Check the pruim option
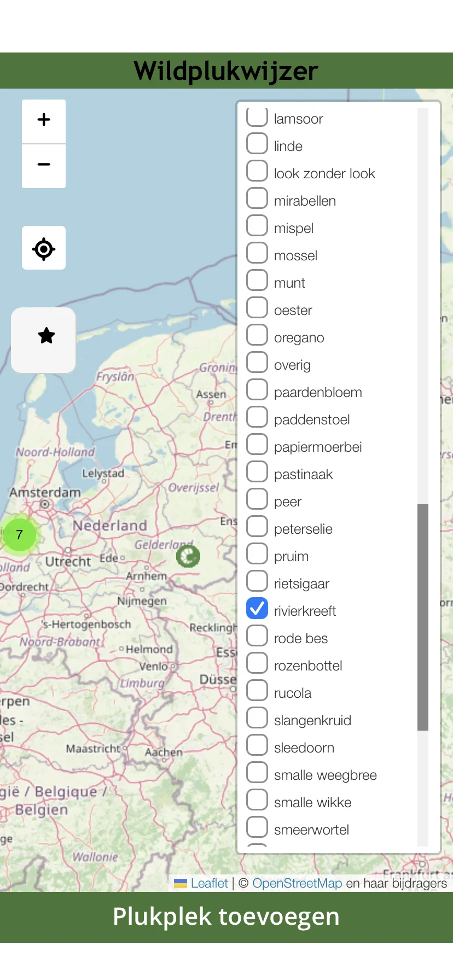 (257, 554)
